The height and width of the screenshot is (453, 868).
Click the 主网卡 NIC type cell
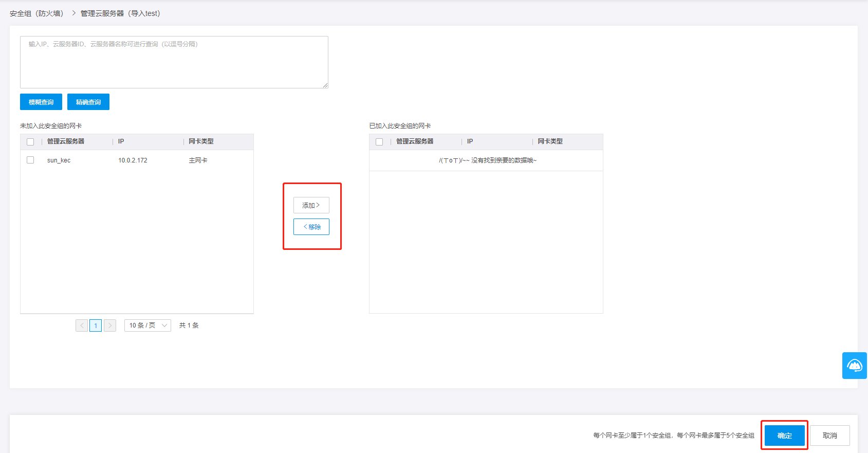[x=198, y=160]
